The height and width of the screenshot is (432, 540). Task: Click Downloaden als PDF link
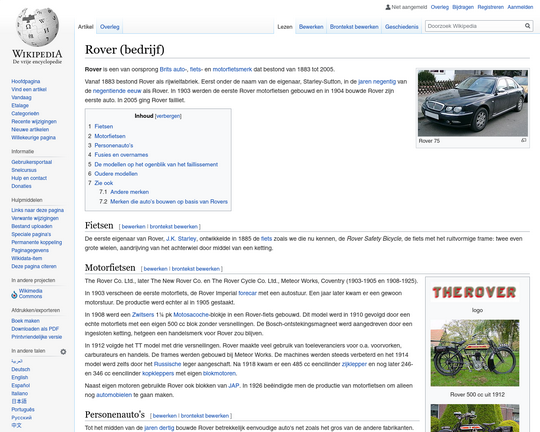[x=35, y=329]
